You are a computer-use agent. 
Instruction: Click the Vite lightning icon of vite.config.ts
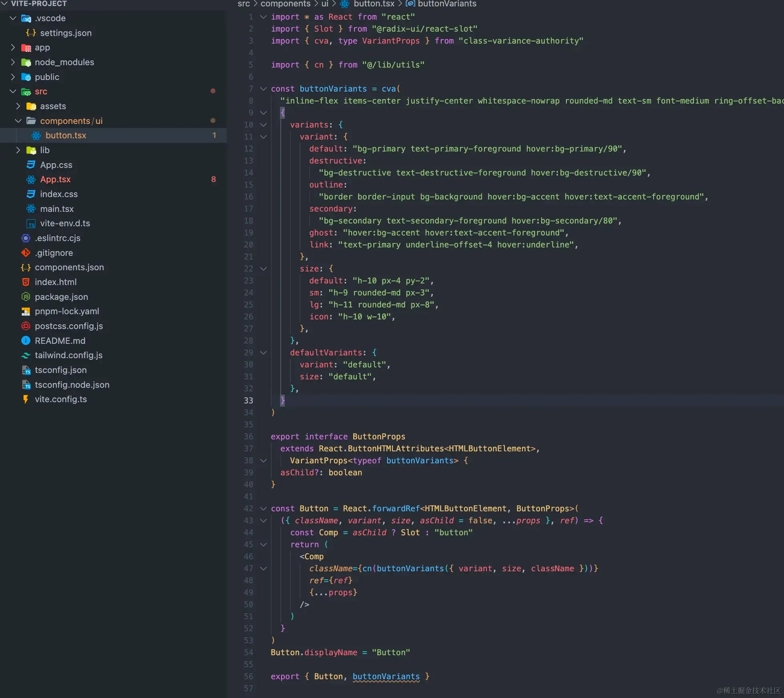click(x=26, y=399)
